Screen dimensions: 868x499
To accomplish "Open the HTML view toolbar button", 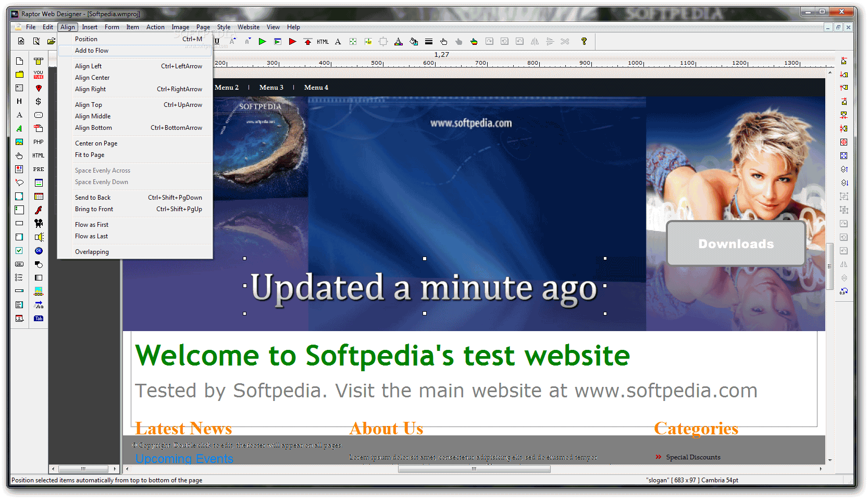I will pos(323,41).
